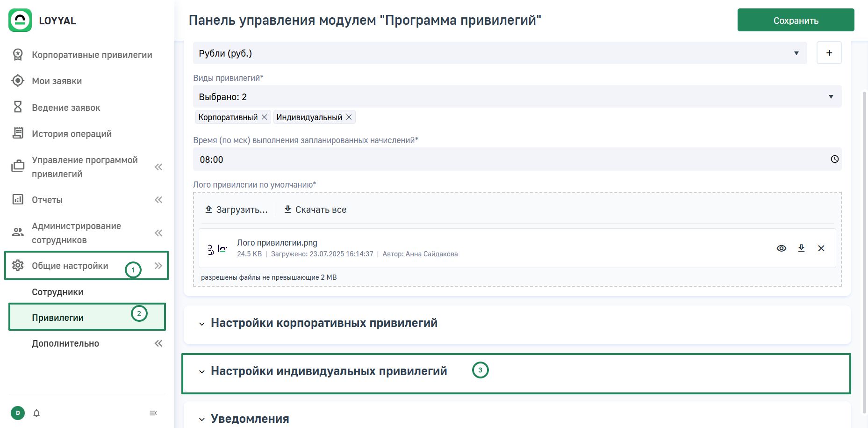Click the Сохранить button
868x428 pixels.
[796, 20]
